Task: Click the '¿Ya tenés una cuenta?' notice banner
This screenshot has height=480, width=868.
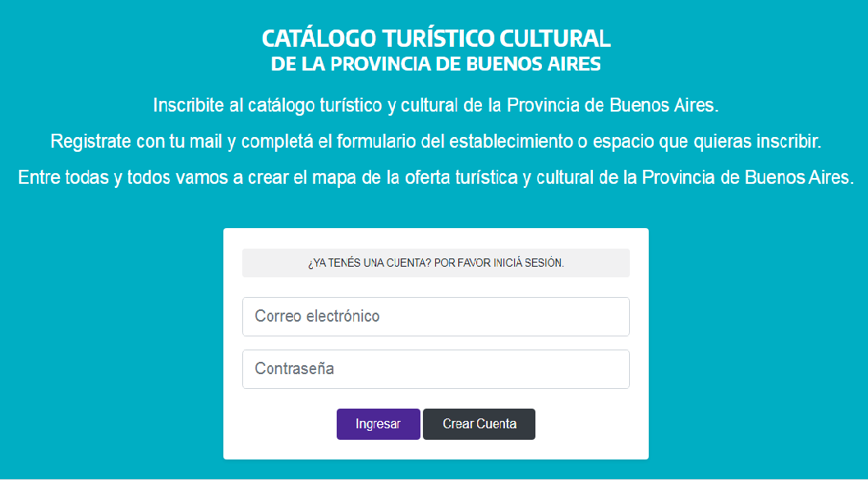Action: pyautogui.click(x=435, y=263)
